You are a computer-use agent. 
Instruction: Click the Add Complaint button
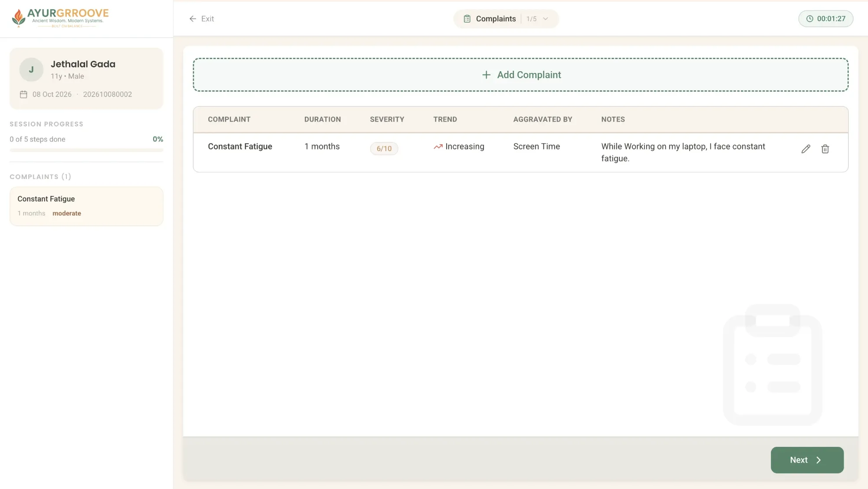pyautogui.click(x=520, y=75)
